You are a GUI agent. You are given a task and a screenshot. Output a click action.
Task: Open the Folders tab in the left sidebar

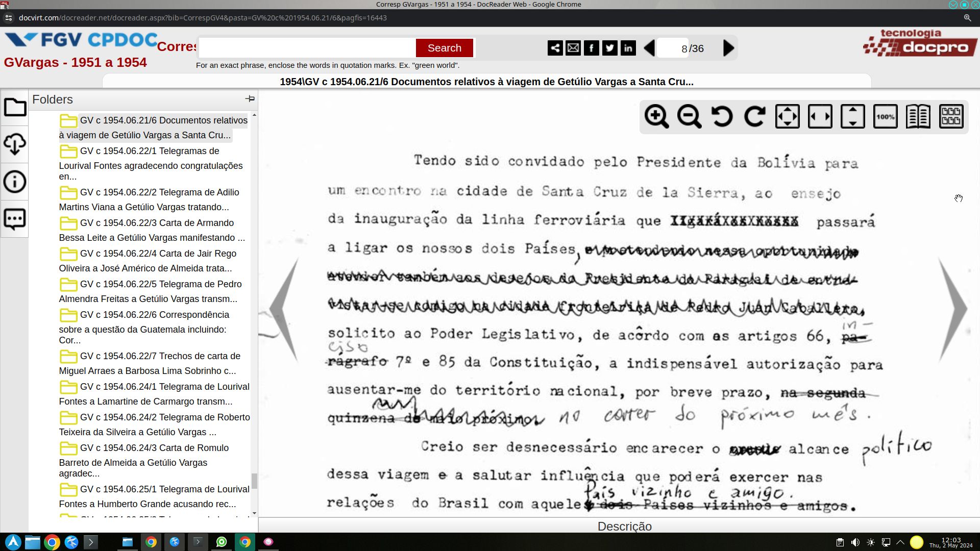15,108
